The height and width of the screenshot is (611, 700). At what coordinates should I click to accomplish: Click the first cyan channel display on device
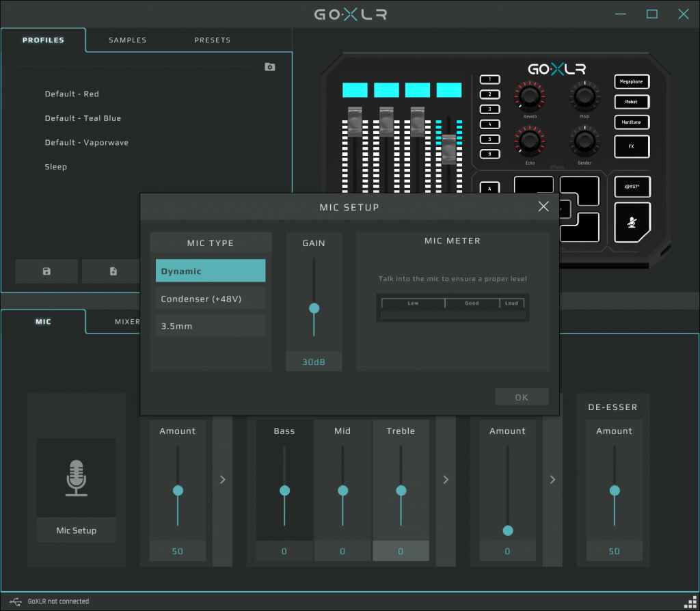pyautogui.click(x=355, y=90)
